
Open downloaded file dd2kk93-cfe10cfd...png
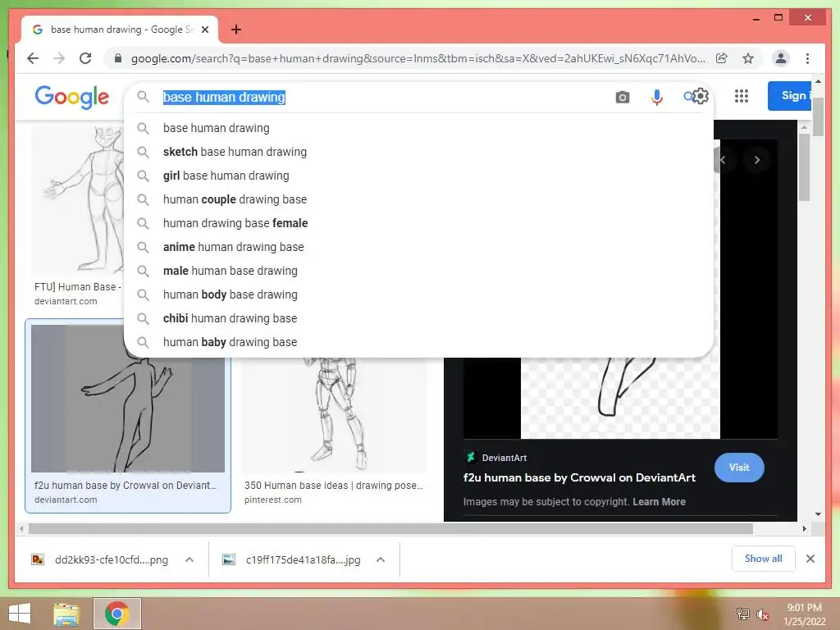click(x=101, y=559)
